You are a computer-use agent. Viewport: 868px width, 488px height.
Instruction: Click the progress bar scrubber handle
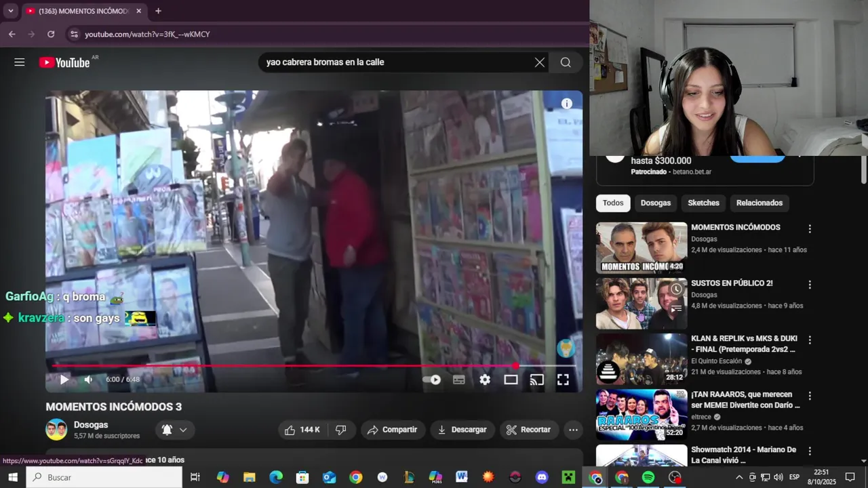pos(516,366)
